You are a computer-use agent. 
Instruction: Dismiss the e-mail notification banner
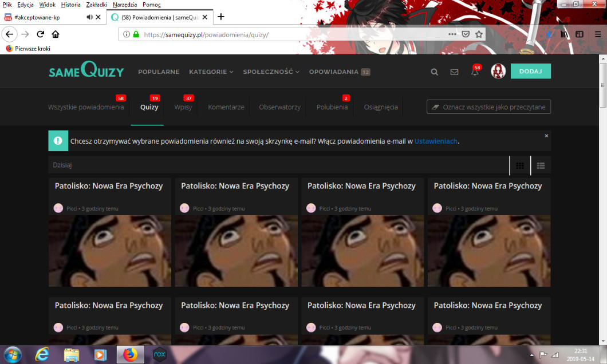(x=546, y=136)
